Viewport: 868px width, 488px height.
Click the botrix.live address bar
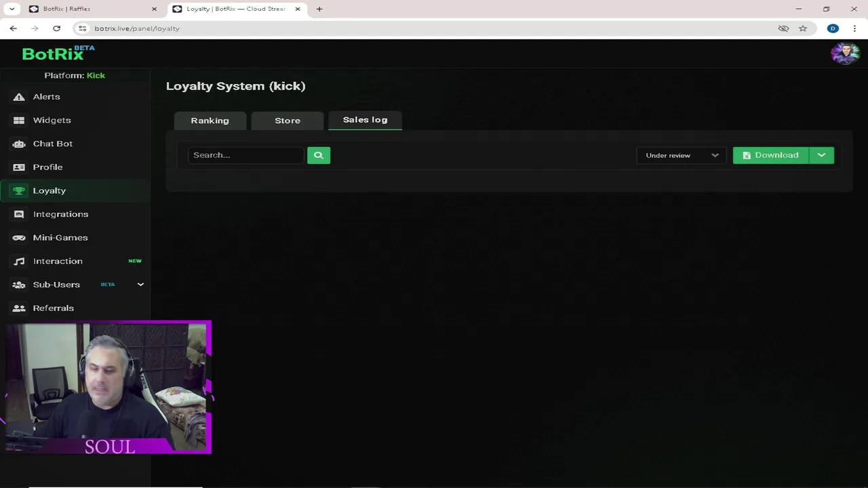click(434, 28)
